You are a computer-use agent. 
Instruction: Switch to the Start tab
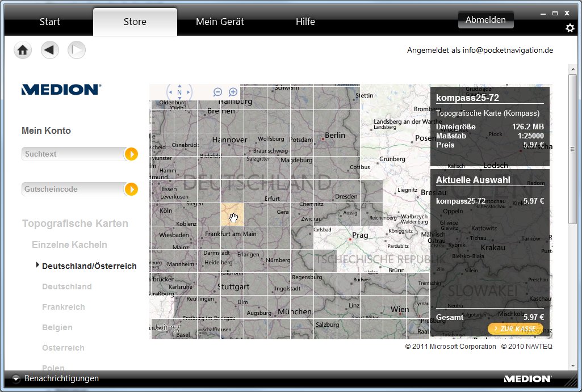coord(50,22)
